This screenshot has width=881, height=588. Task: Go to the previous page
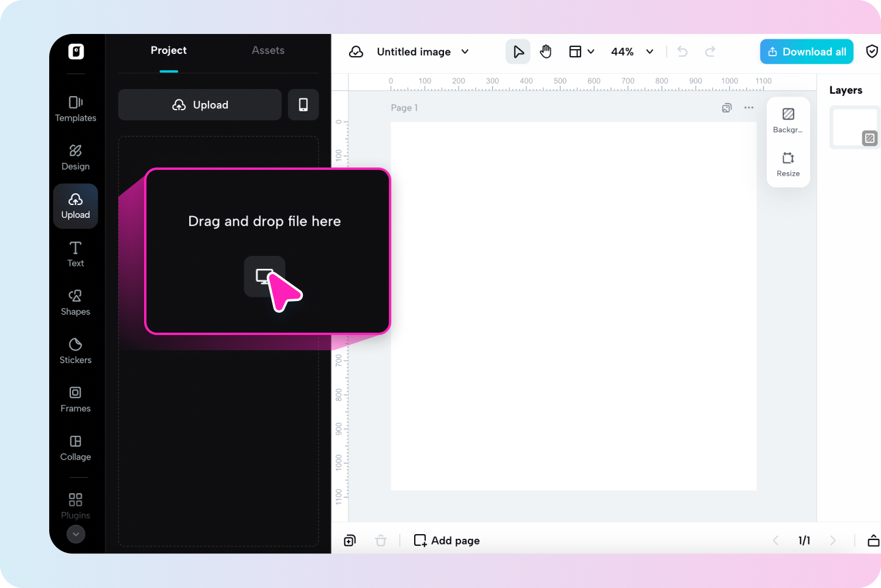point(776,541)
